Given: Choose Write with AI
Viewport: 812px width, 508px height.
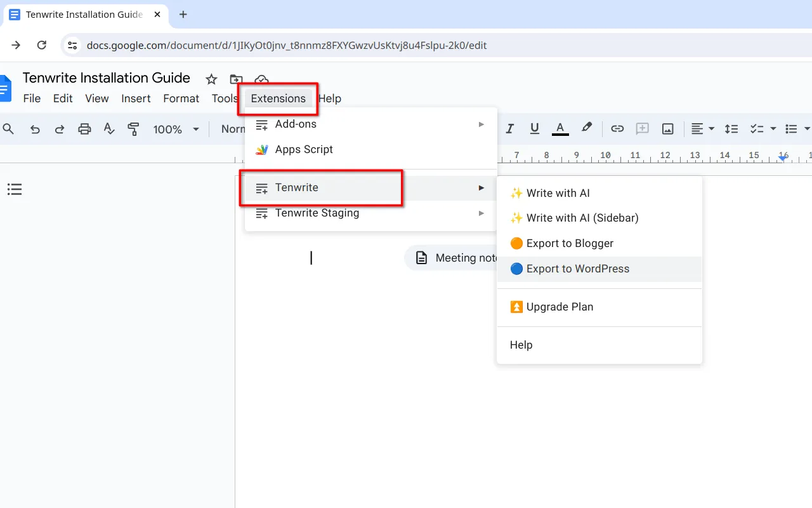Looking at the screenshot, I should (599, 193).
